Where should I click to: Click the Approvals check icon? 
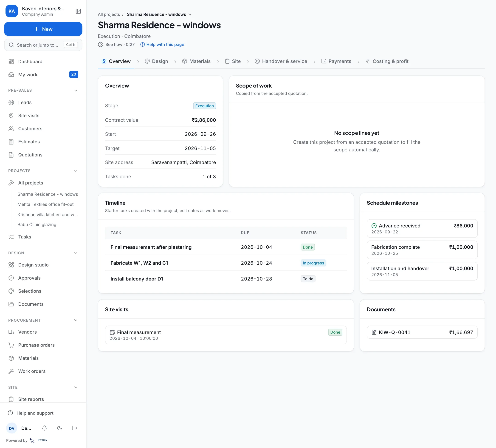click(x=11, y=278)
